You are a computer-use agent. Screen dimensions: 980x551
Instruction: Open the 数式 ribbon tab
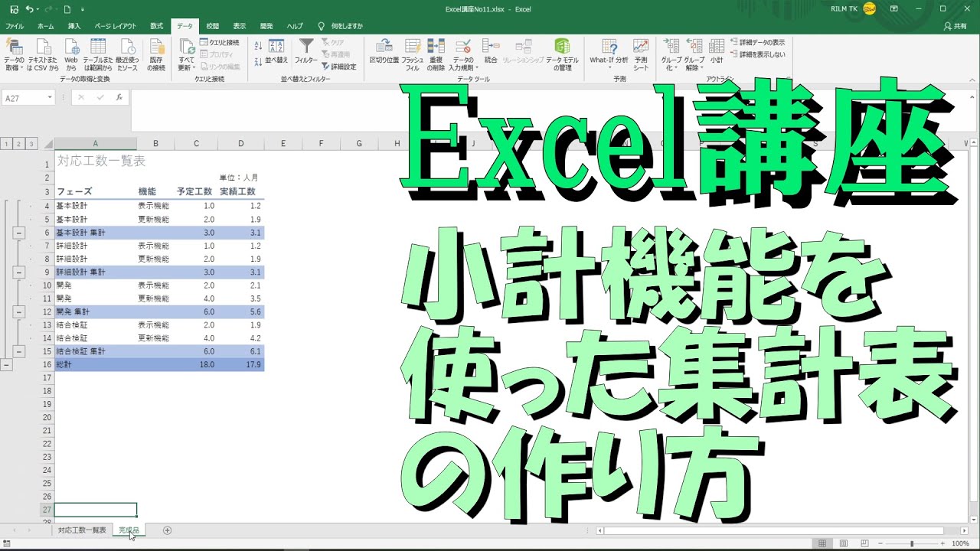pos(156,26)
